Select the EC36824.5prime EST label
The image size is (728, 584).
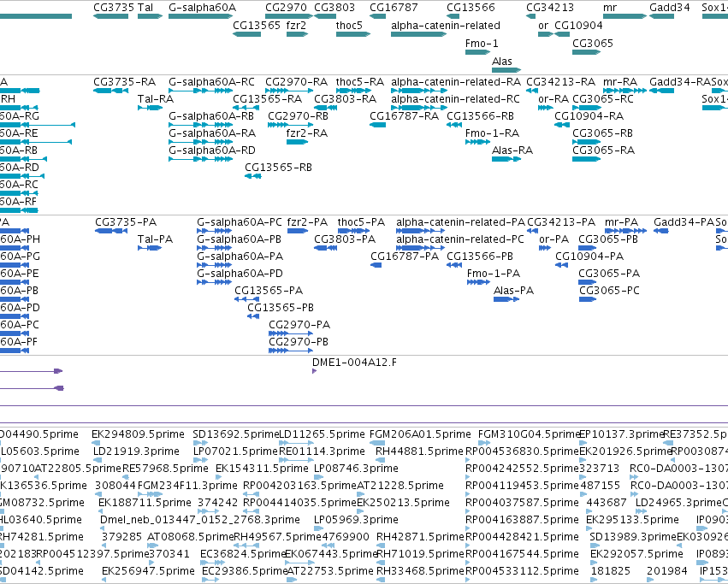pos(243,554)
